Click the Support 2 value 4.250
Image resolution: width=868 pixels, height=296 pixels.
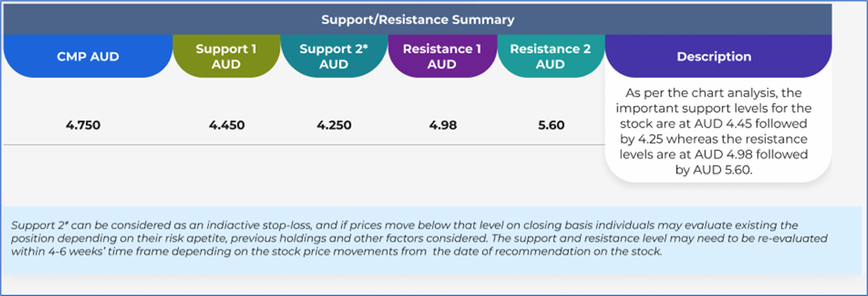pyautogui.click(x=334, y=126)
